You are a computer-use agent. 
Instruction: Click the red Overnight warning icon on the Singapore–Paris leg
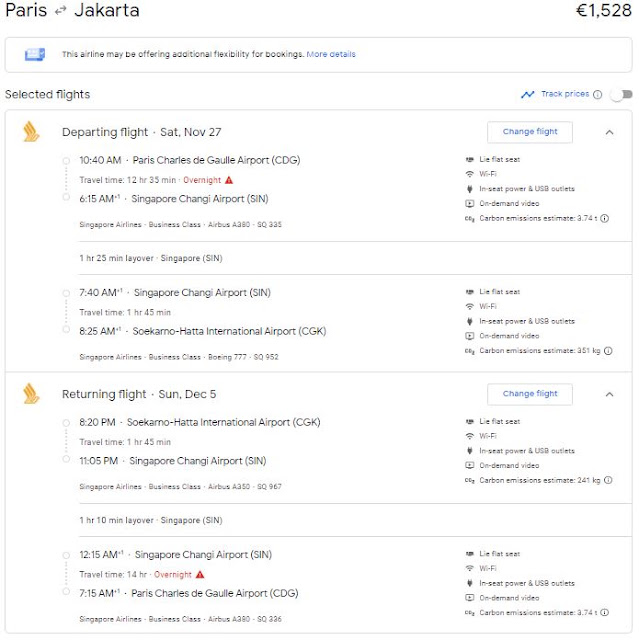pyautogui.click(x=200, y=575)
